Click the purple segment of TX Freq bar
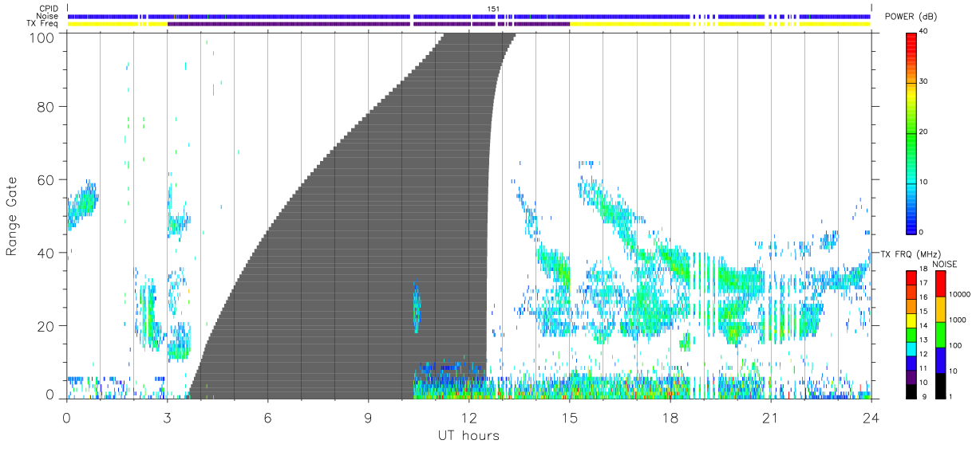980x452 pixels. pos(368,24)
